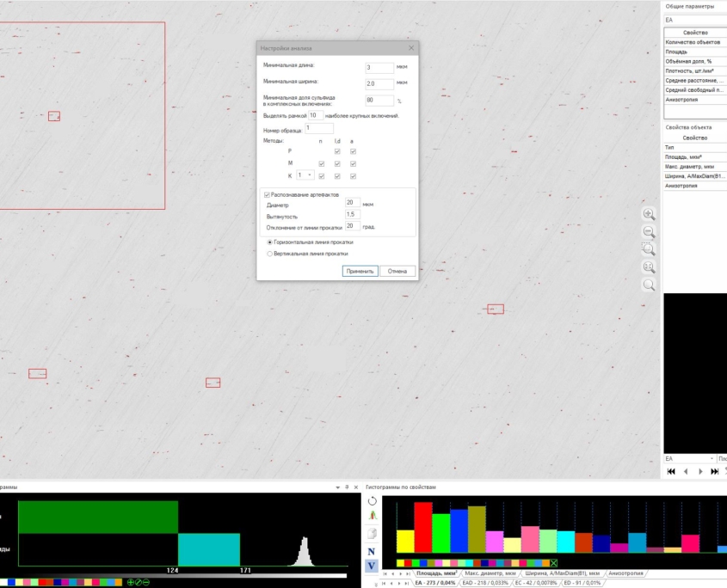The width and height of the screenshot is (727, 588).
Task: Switch to the Площадь, мкм² tab
Action: click(437, 573)
